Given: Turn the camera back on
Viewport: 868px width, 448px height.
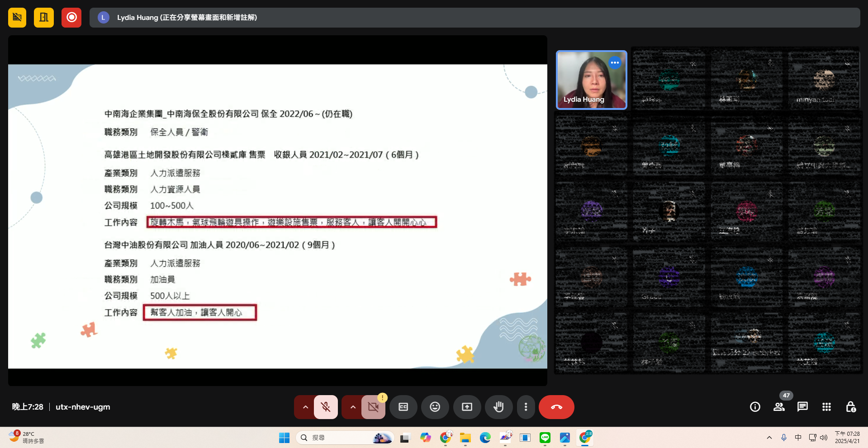Looking at the screenshot, I should 373,407.
